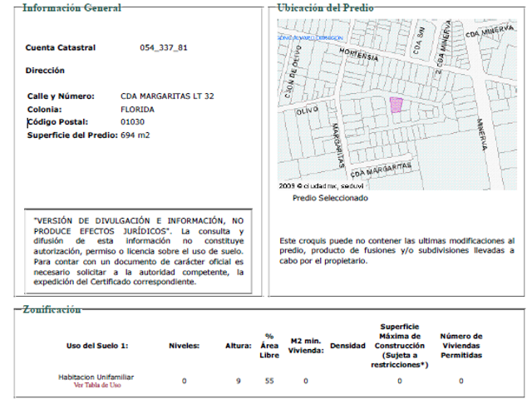Click the pink highlighted parcel on map
532x399 pixels.
tap(396, 106)
